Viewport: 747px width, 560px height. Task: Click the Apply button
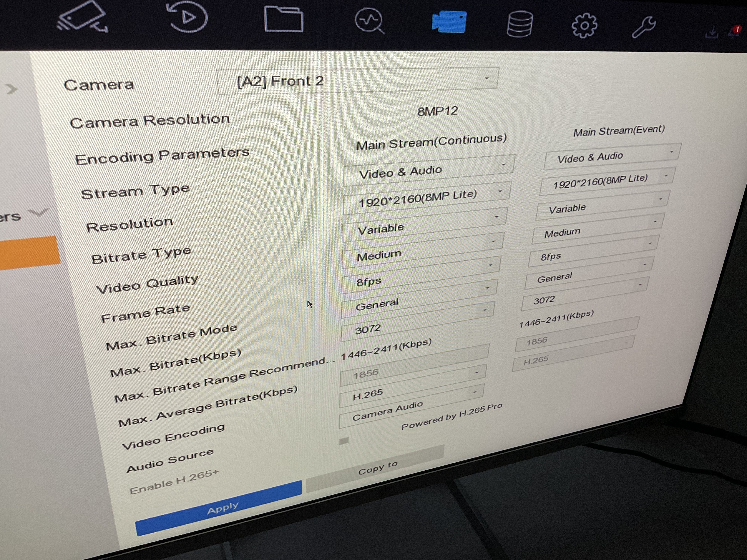click(222, 508)
